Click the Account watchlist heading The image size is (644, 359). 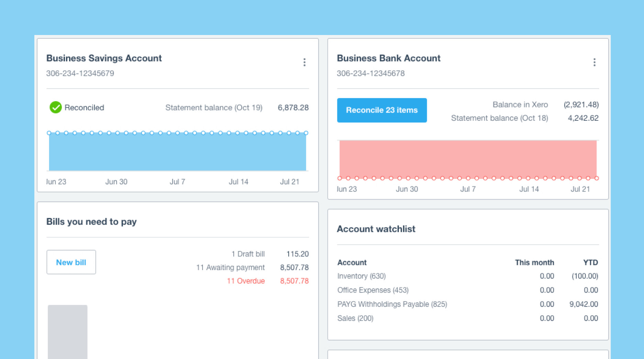376,229
